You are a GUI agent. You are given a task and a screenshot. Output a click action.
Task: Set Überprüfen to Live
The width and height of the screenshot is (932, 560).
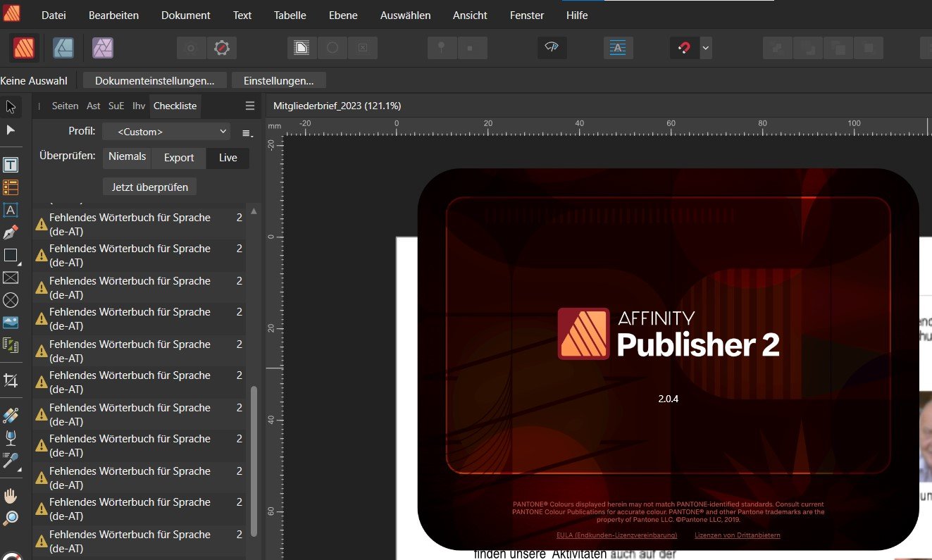228,158
